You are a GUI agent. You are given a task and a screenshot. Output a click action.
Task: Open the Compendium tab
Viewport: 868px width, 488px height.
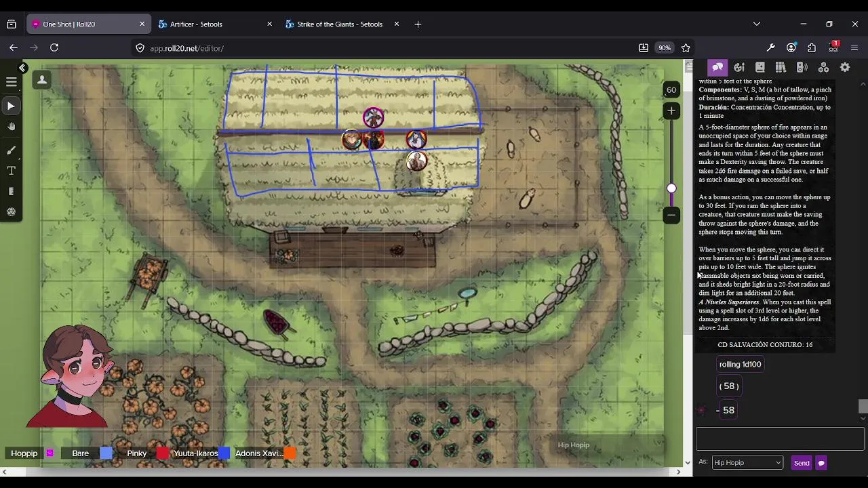(781, 67)
